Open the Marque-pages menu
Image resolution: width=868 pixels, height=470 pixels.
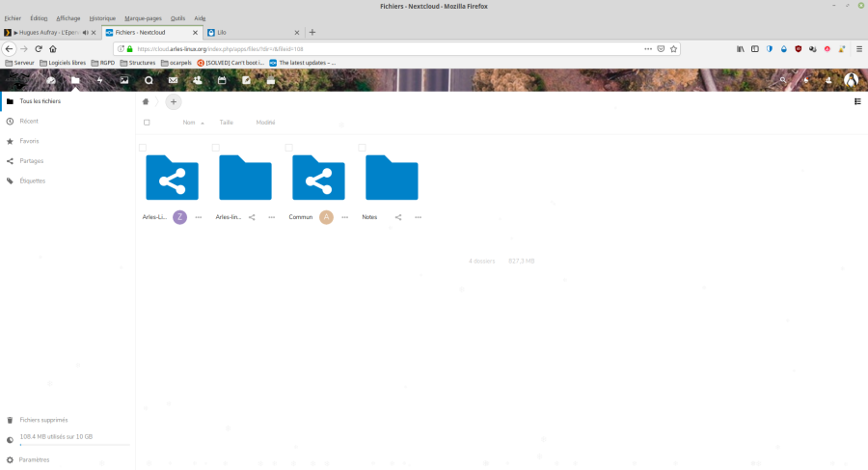pyautogui.click(x=141, y=17)
